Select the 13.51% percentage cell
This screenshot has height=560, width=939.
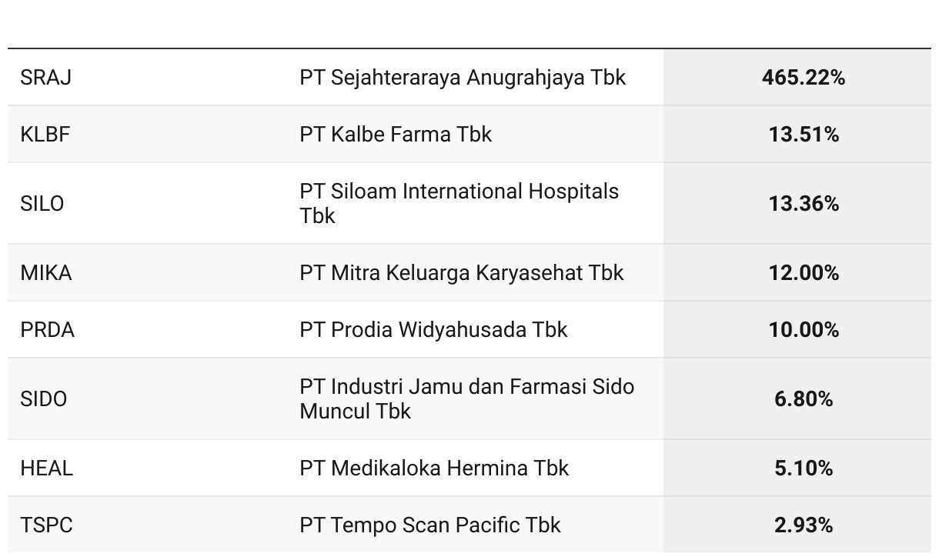coord(803,135)
